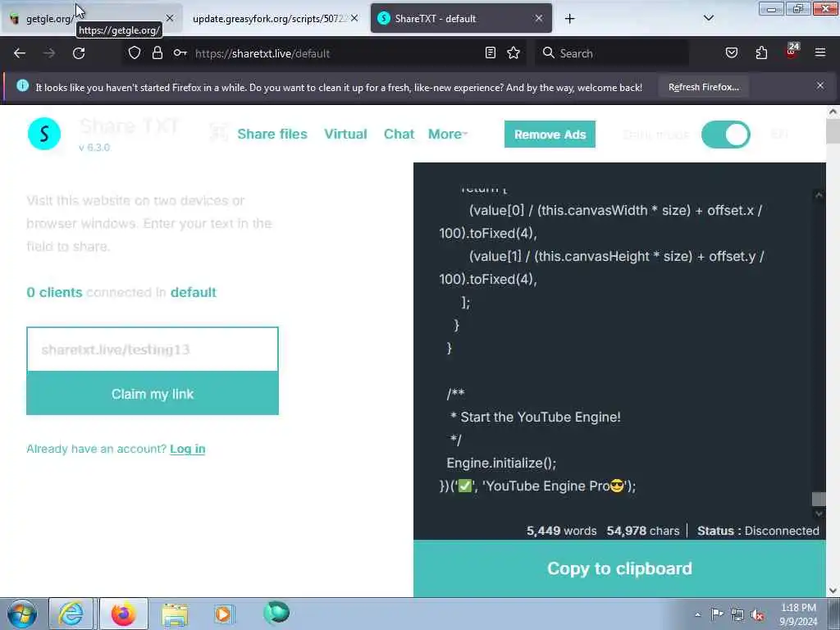Close the ShareTXT - default tab
Image resolution: width=840 pixels, height=630 pixels.
click(x=539, y=19)
